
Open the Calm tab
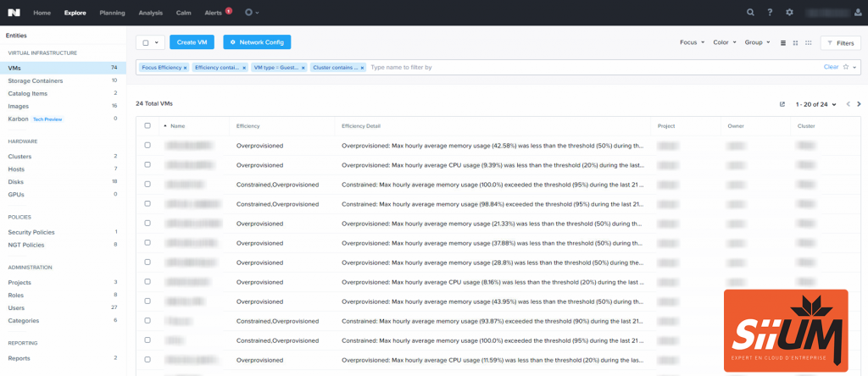coord(184,13)
